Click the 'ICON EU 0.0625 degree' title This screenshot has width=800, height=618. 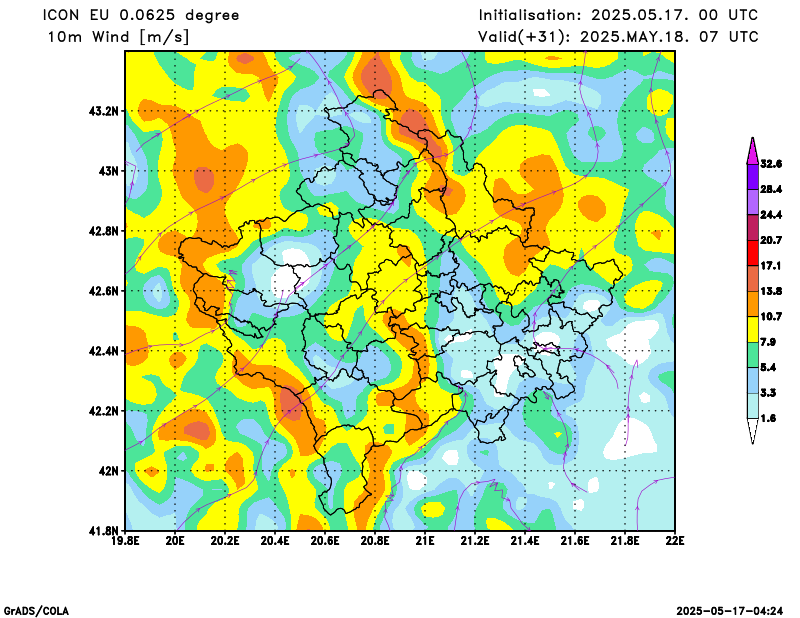pos(141,16)
